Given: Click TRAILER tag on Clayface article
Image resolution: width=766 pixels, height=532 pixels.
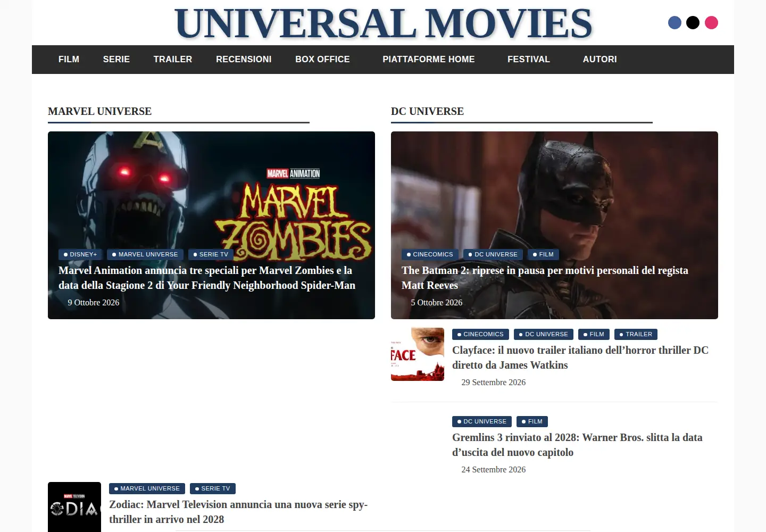Looking at the screenshot, I should pos(636,335).
